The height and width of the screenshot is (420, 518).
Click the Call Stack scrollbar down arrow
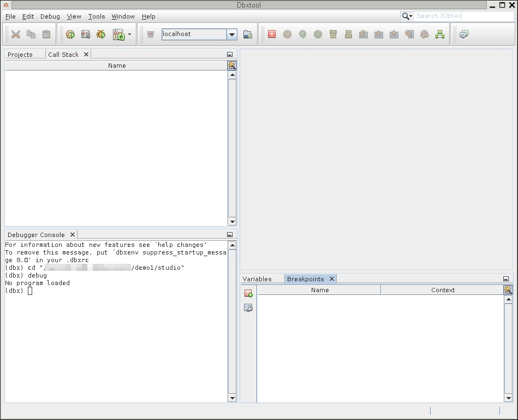tap(232, 222)
